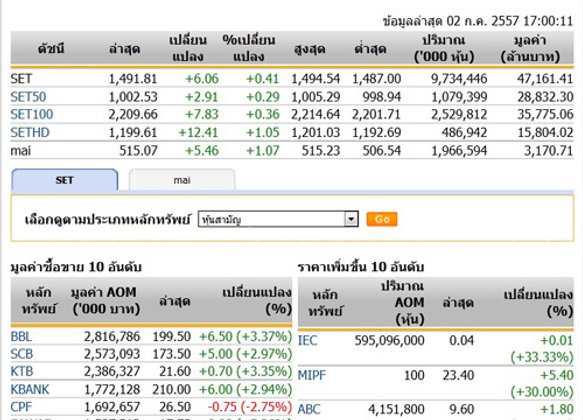Select SET100 high value 2,214.64
Viewport: 583px width, 420px height.
click(315, 114)
